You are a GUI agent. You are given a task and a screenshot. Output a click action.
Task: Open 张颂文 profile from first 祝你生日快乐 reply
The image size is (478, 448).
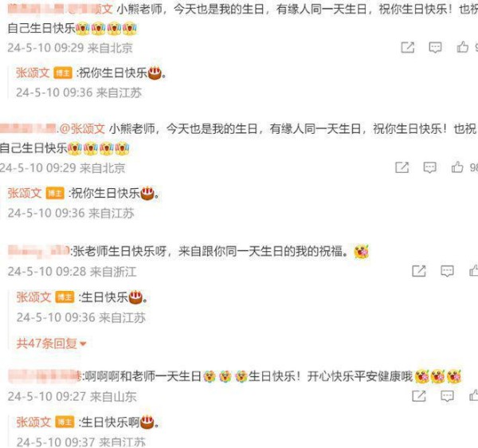pos(33,73)
